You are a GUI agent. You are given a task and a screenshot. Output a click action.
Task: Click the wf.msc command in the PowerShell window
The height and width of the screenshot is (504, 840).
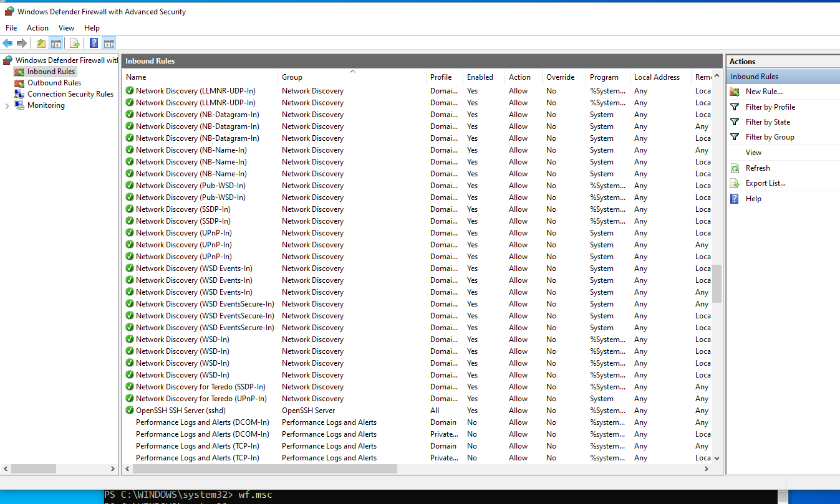click(256, 495)
